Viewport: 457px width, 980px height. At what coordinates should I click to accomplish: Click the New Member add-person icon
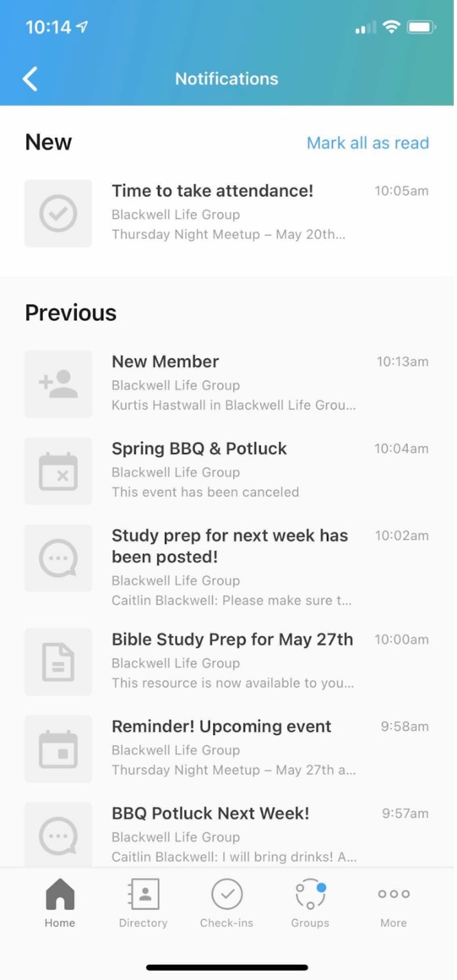coord(58,384)
